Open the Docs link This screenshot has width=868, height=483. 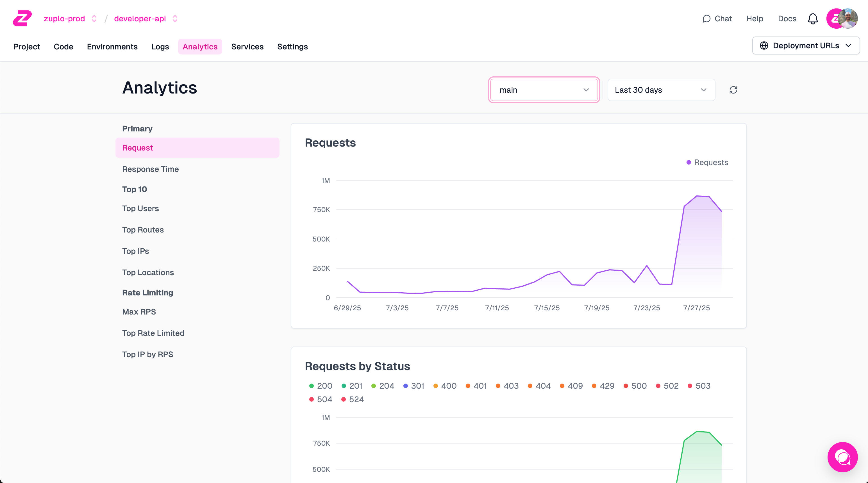(787, 19)
